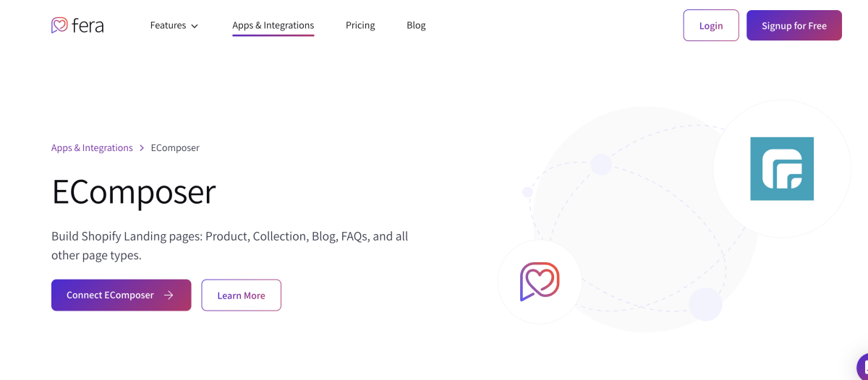
Task: Click the large EComposer heading
Action: [134, 192]
